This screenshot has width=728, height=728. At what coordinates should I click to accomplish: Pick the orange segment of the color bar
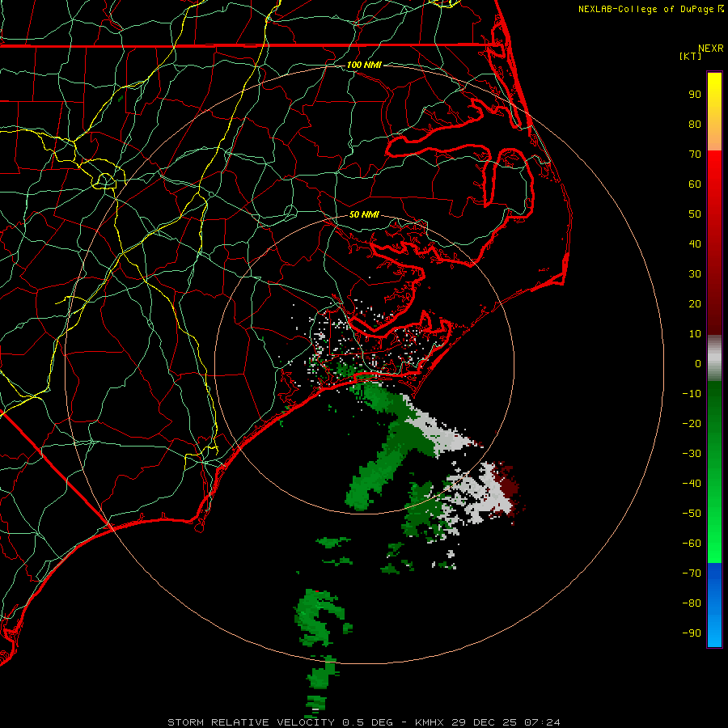[x=714, y=138]
